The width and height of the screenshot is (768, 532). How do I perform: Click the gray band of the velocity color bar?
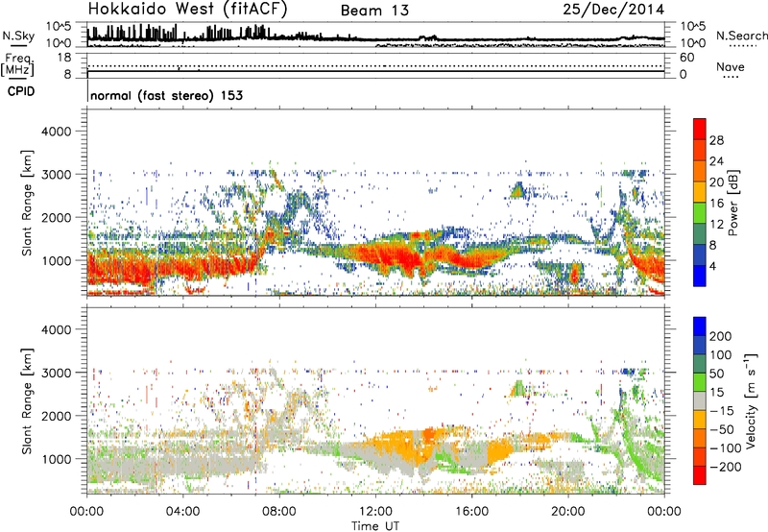[x=700, y=401]
